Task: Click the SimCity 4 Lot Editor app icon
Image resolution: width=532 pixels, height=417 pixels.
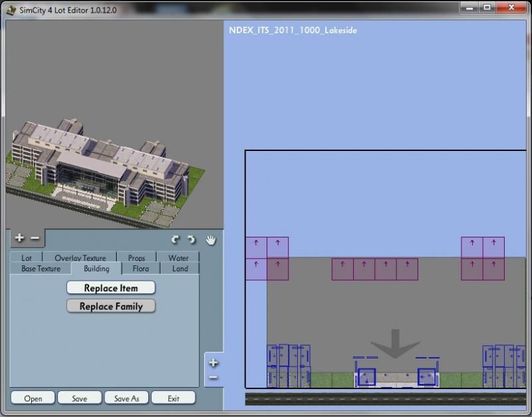Action: click(x=11, y=10)
